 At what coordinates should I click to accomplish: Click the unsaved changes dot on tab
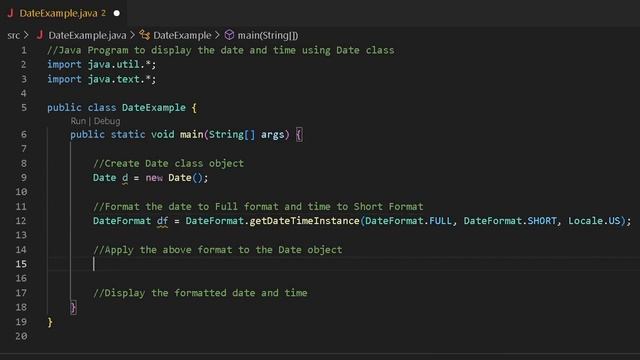[x=117, y=13]
